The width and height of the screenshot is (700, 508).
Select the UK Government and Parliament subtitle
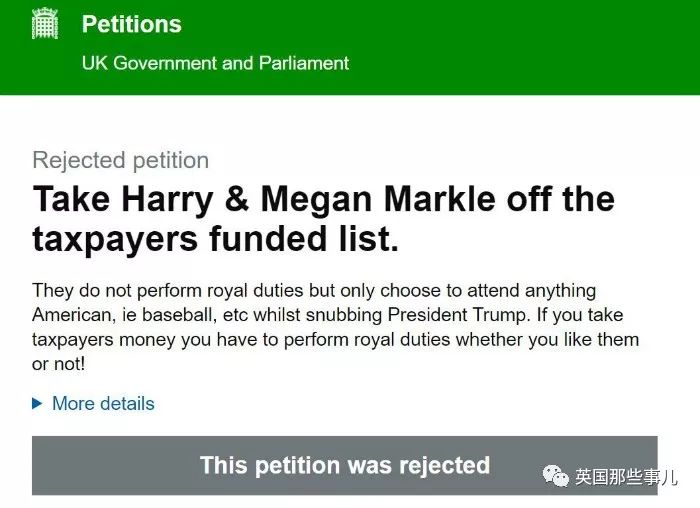click(215, 63)
